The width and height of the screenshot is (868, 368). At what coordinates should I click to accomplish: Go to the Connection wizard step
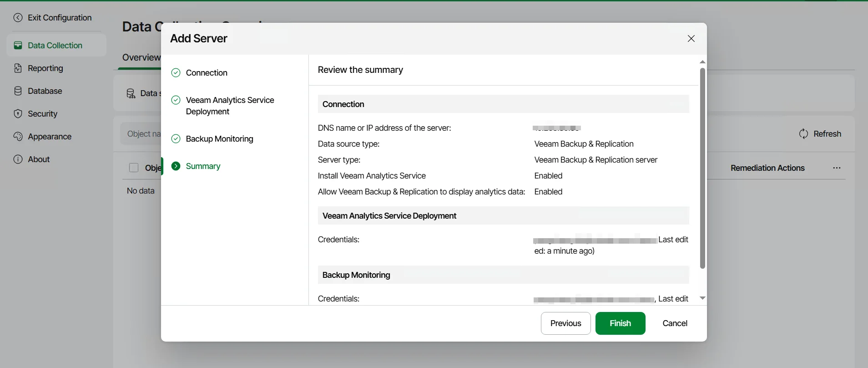pyautogui.click(x=207, y=73)
